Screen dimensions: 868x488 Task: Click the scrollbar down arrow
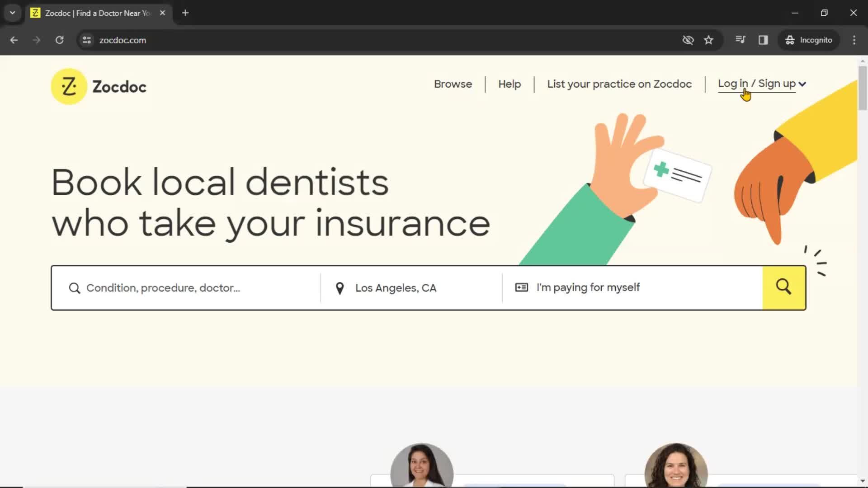[x=863, y=482]
